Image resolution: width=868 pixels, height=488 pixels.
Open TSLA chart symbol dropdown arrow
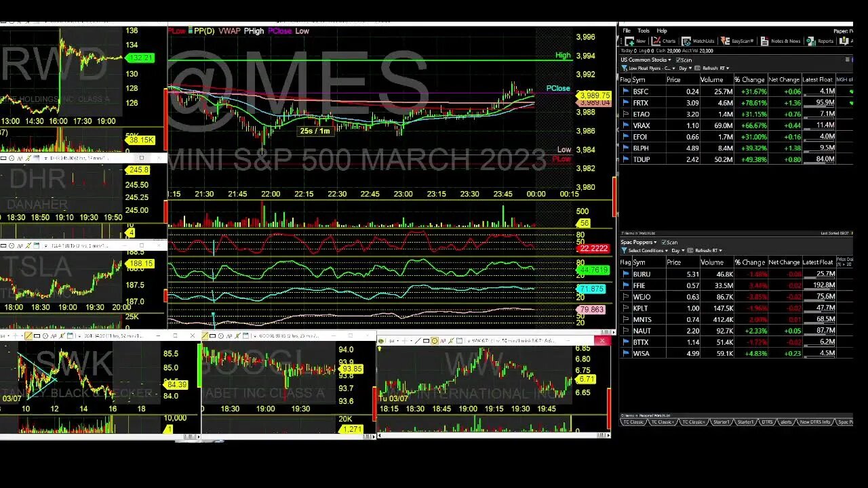point(45,246)
